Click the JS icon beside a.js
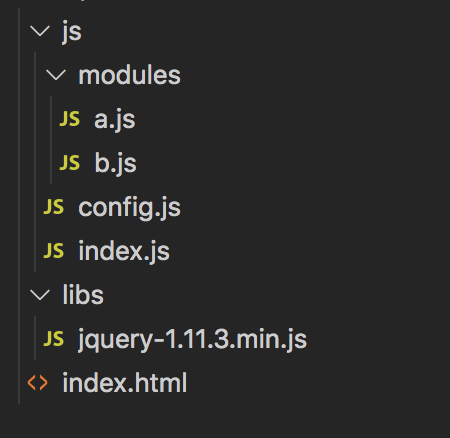Viewport: 450px width, 438px height. coord(70,119)
